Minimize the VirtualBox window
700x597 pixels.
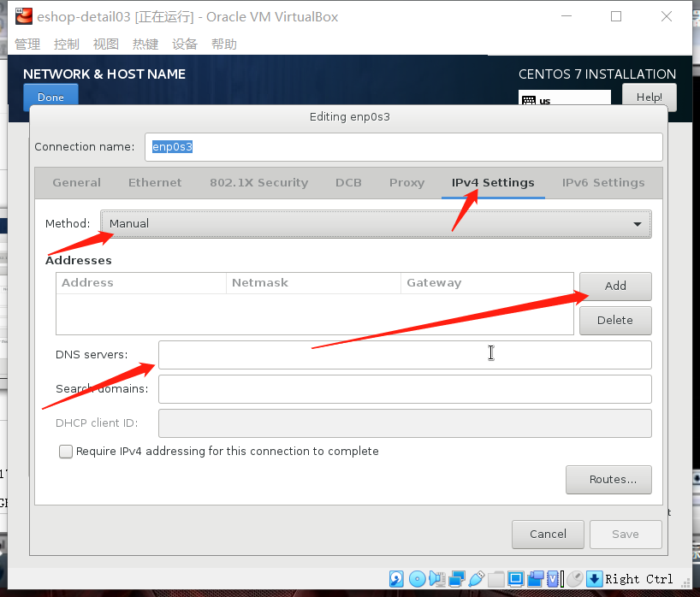coord(566,16)
